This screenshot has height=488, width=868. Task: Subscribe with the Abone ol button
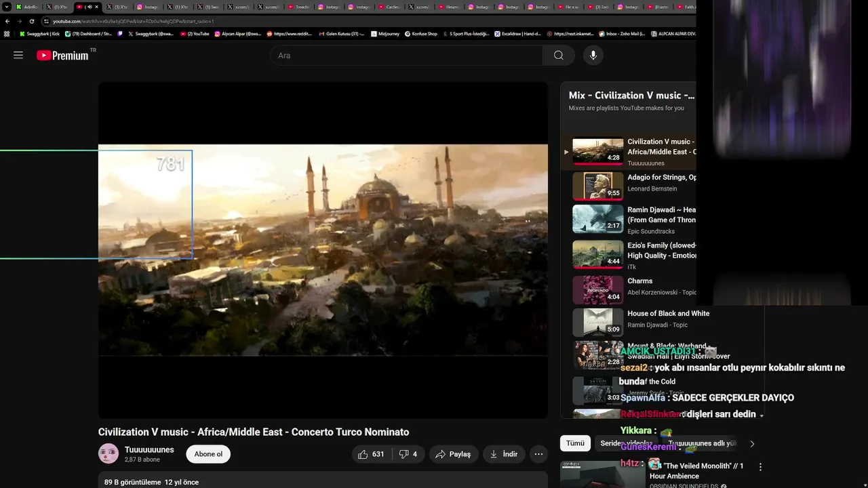(208, 454)
